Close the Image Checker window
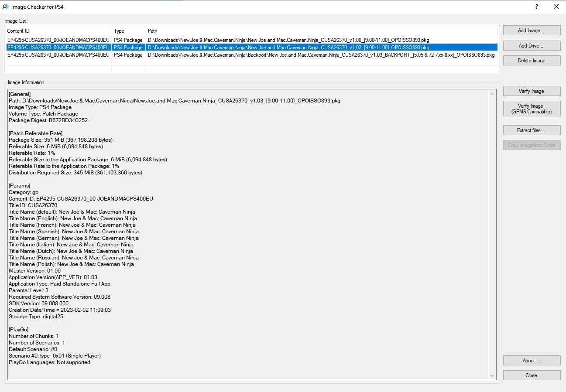The height and width of the screenshot is (392, 566). click(x=556, y=7)
